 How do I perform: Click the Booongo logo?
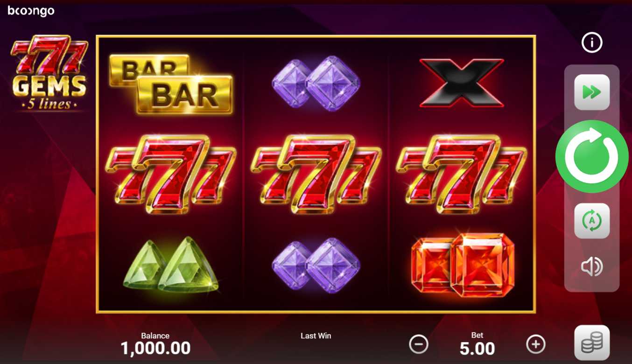point(31,11)
